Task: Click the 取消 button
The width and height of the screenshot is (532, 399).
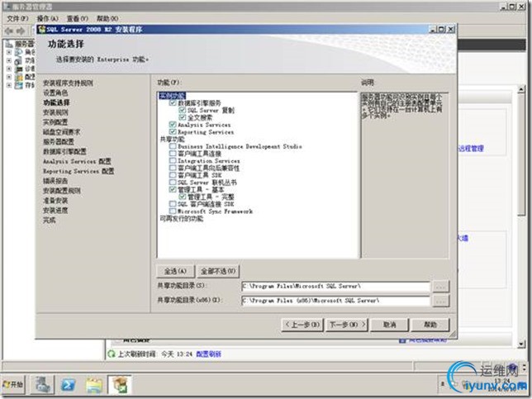Action: [x=390, y=325]
